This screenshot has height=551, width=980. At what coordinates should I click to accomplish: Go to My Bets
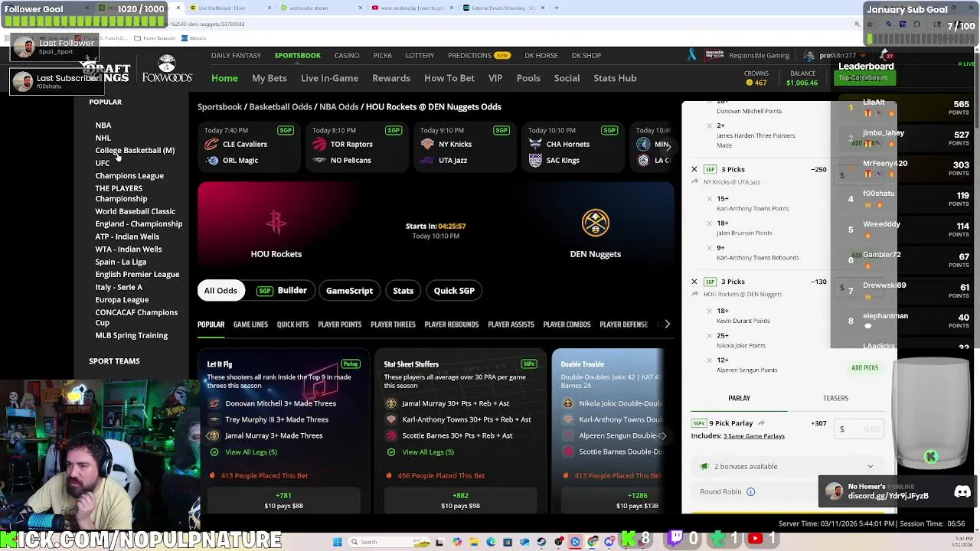click(269, 78)
